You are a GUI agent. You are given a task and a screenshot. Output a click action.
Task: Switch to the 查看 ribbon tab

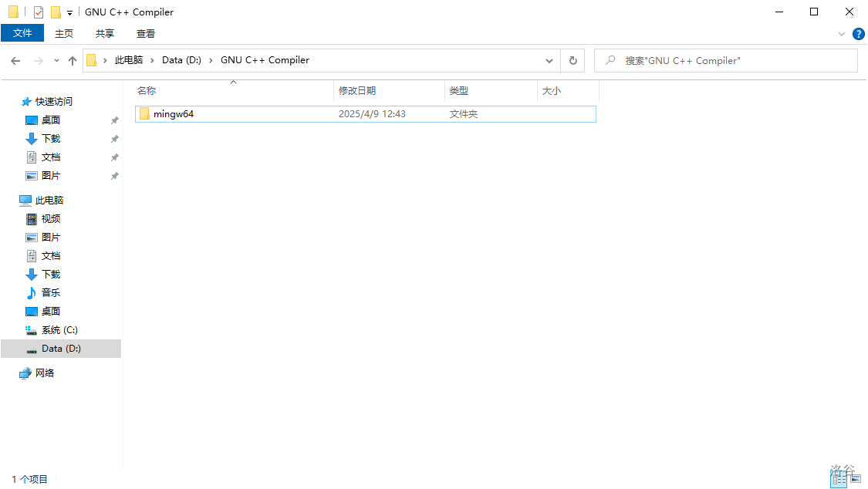146,33
